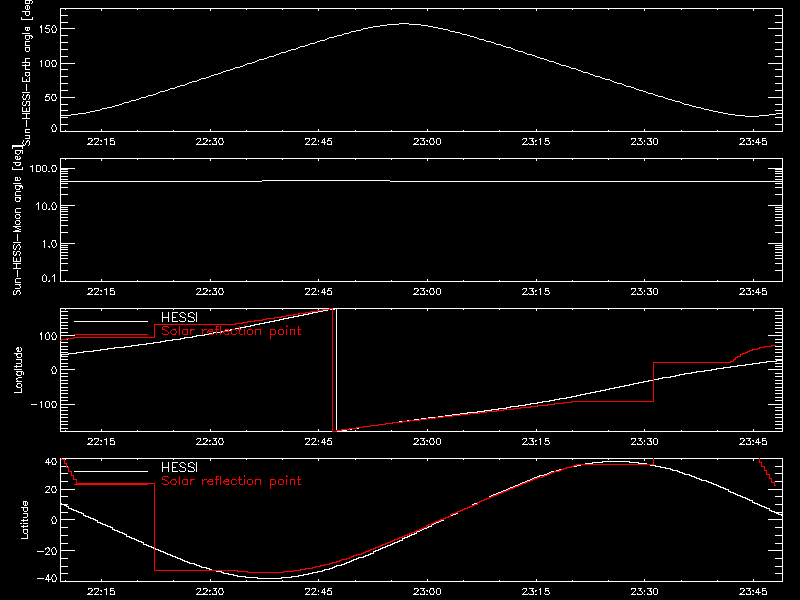Click the 100.0 tick on Moon angle axis
Image resolution: width=800 pixels, height=600 pixels.
43,169
